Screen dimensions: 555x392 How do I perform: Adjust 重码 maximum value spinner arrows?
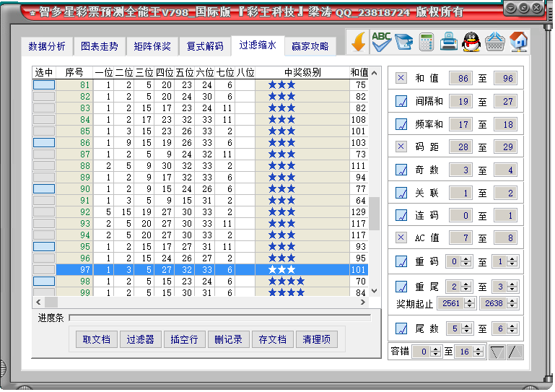512,261
